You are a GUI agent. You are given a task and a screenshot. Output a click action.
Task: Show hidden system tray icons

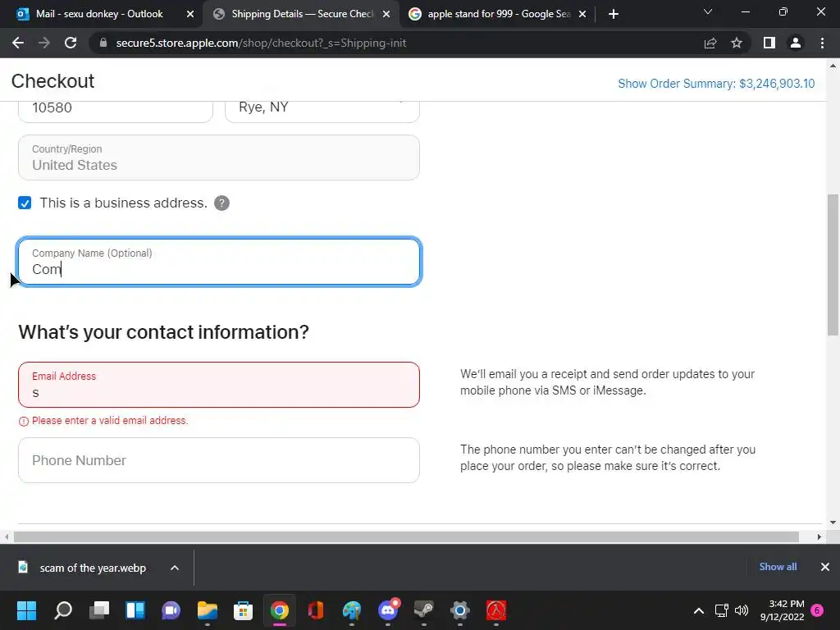[699, 610]
